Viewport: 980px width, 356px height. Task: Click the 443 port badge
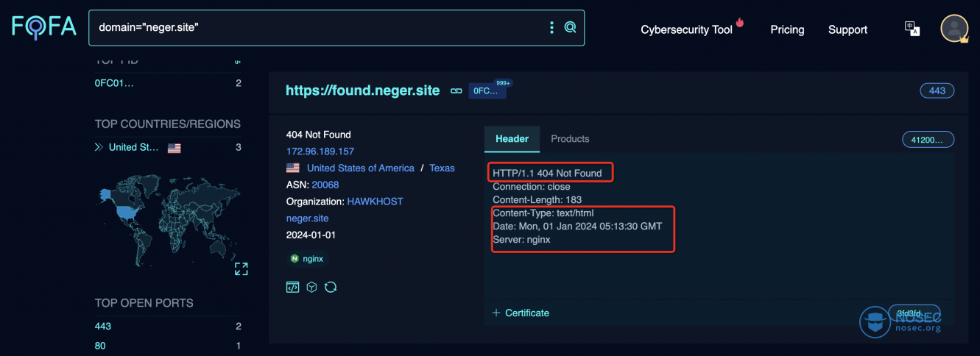937,91
